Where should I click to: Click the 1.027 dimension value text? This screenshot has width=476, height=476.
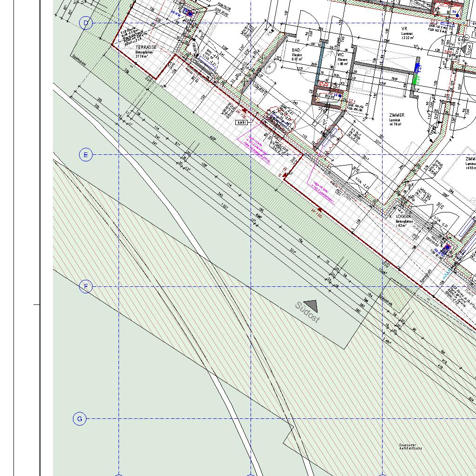(x=225, y=206)
